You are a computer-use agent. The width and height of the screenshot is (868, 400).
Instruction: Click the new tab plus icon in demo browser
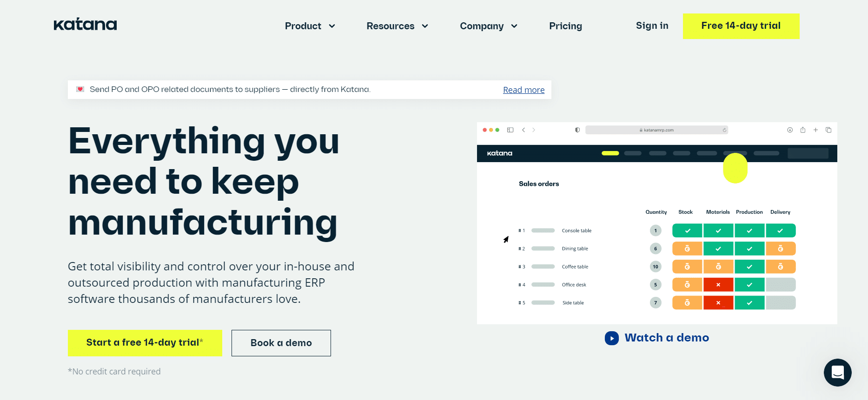pyautogui.click(x=815, y=130)
